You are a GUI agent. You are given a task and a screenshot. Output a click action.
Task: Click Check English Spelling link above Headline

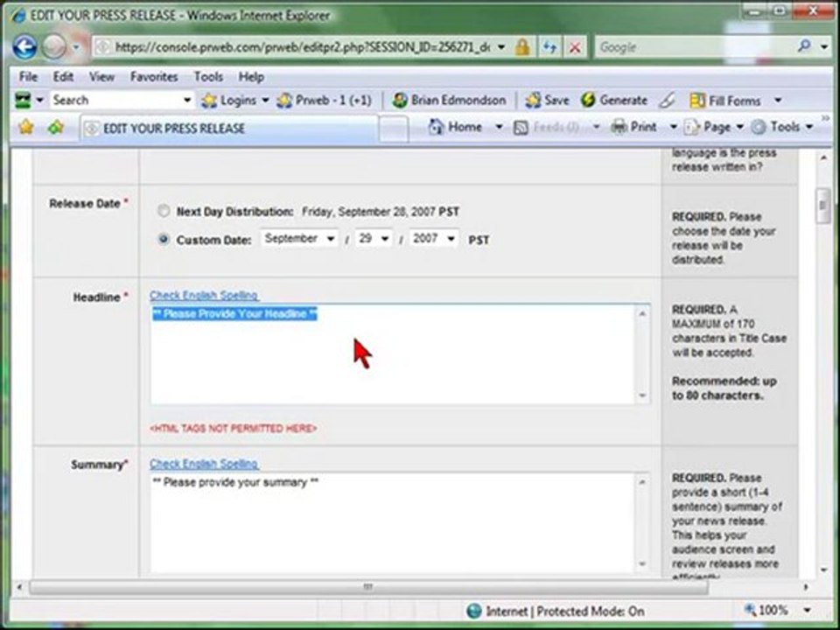[204, 295]
